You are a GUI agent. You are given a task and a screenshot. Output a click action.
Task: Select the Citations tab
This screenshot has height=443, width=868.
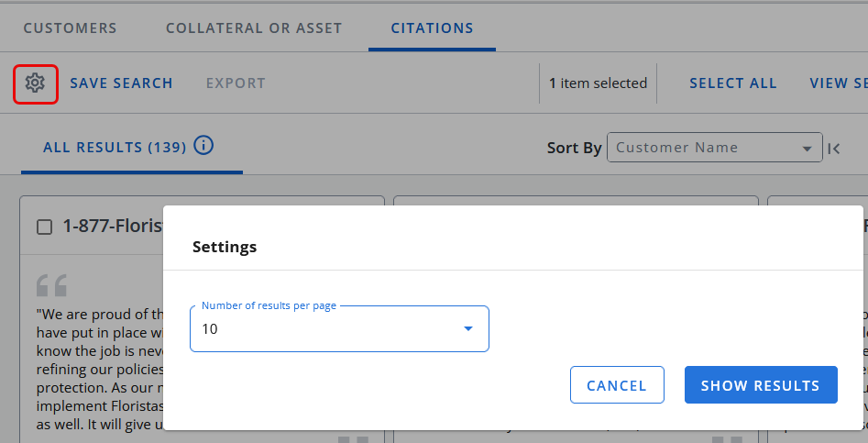[432, 28]
